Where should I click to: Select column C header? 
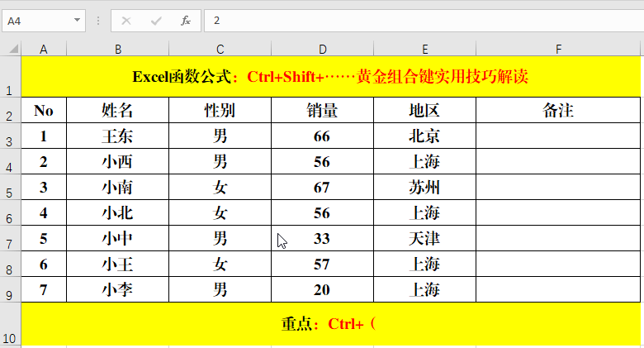[220, 50]
